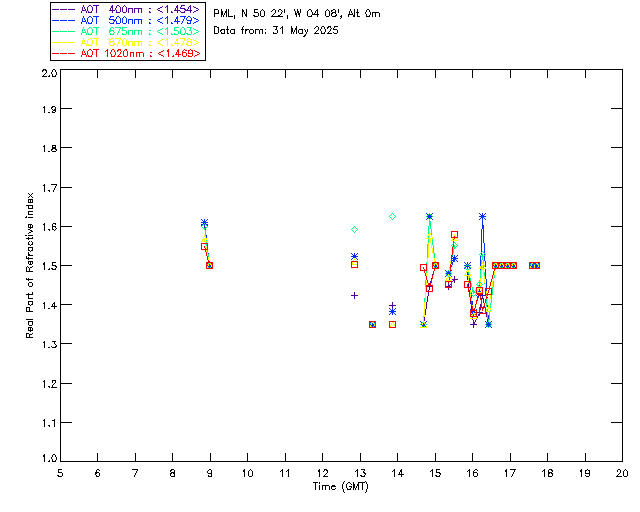Click the y-axis tick label '1.2'
The image size is (640, 512).
[49, 384]
